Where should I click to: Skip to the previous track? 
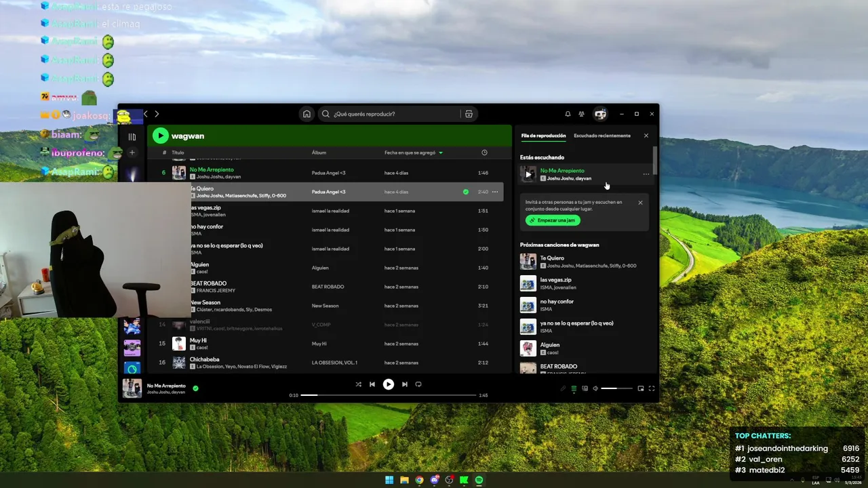tap(372, 384)
